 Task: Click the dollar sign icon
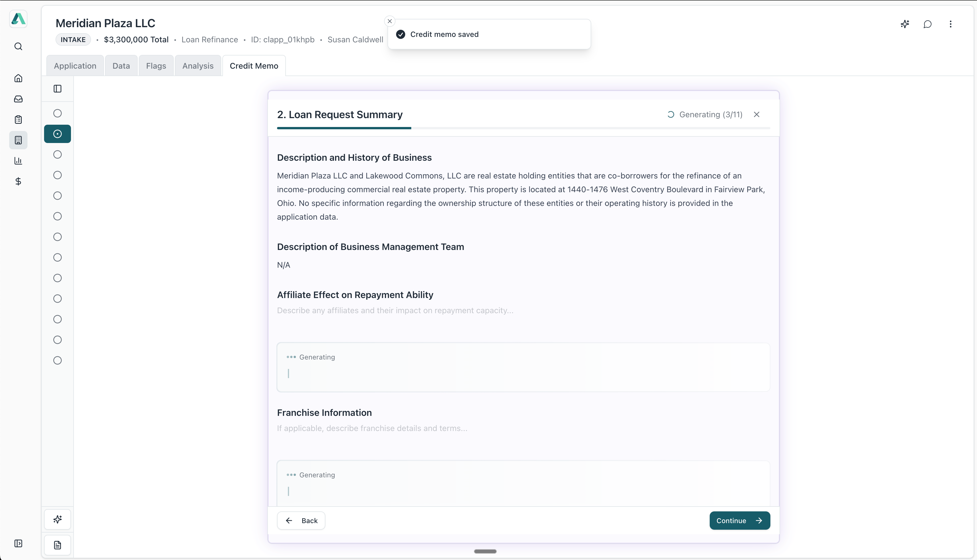pos(18,181)
